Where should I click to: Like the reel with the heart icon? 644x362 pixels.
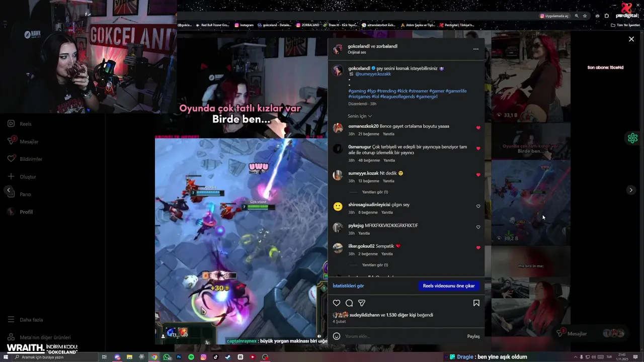(x=337, y=303)
